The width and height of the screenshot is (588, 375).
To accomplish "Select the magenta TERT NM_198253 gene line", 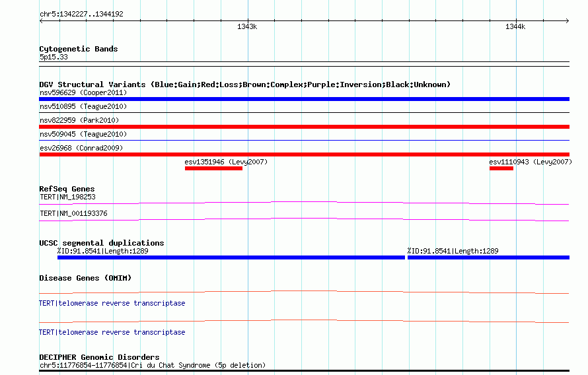I will [x=304, y=203].
